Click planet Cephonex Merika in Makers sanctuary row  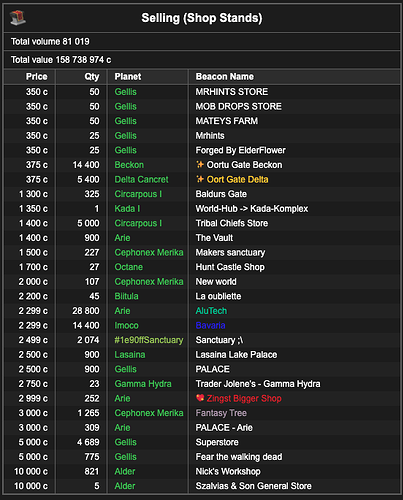point(149,253)
